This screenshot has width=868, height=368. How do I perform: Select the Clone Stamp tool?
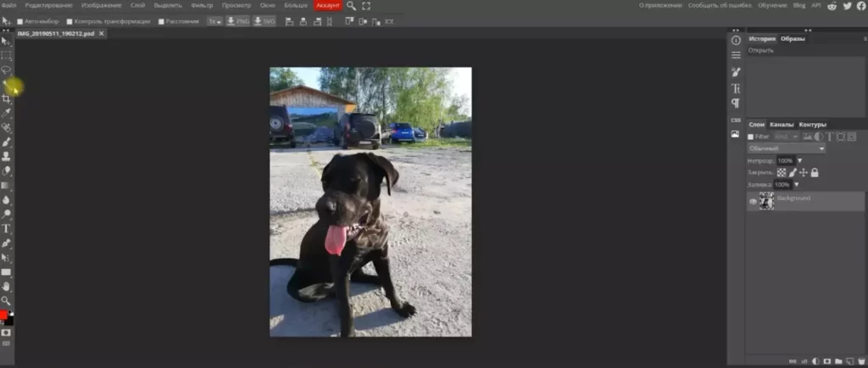6,157
